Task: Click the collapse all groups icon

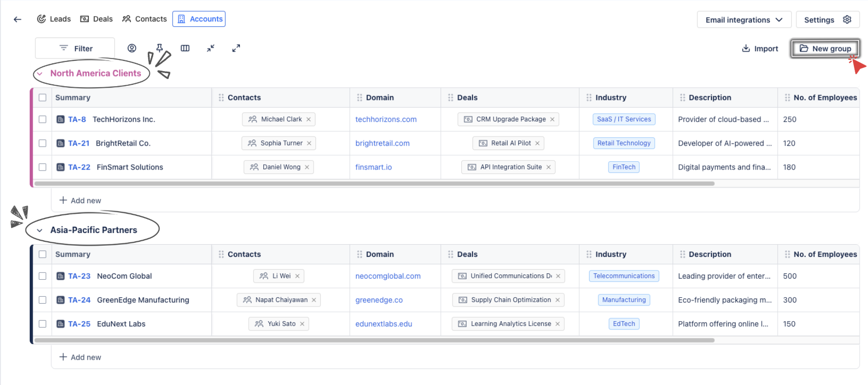Action: coord(211,48)
